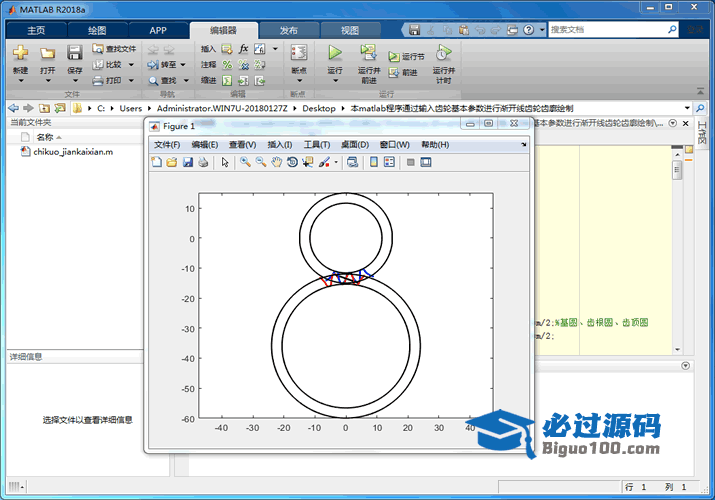
Task: Click the Breakpoints (断点) icon
Action: pyautogui.click(x=299, y=53)
